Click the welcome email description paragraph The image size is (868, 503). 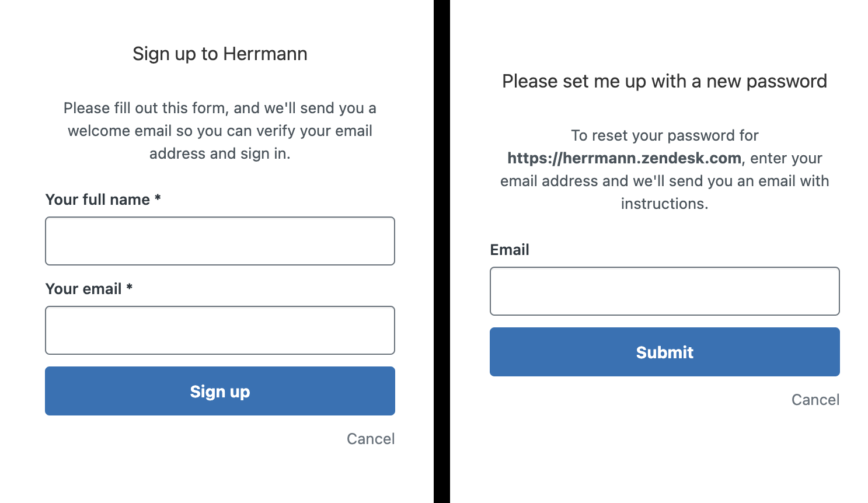coord(219,131)
